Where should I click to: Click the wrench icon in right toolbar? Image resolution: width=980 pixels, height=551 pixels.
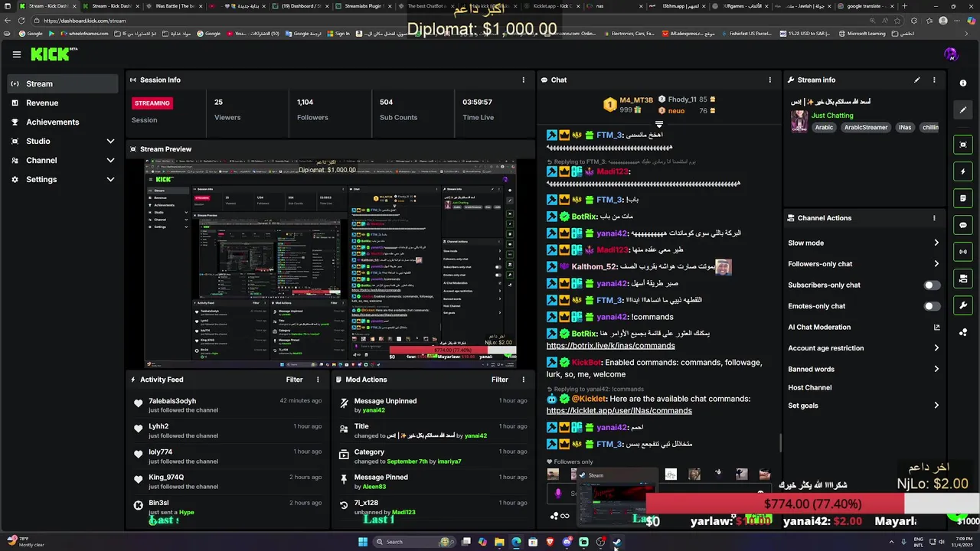point(963,305)
